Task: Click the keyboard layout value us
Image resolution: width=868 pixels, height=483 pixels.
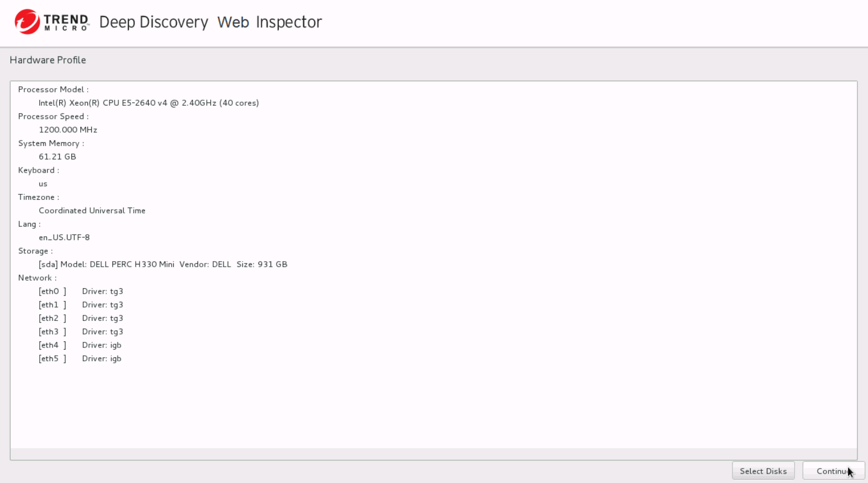Action: (43, 184)
